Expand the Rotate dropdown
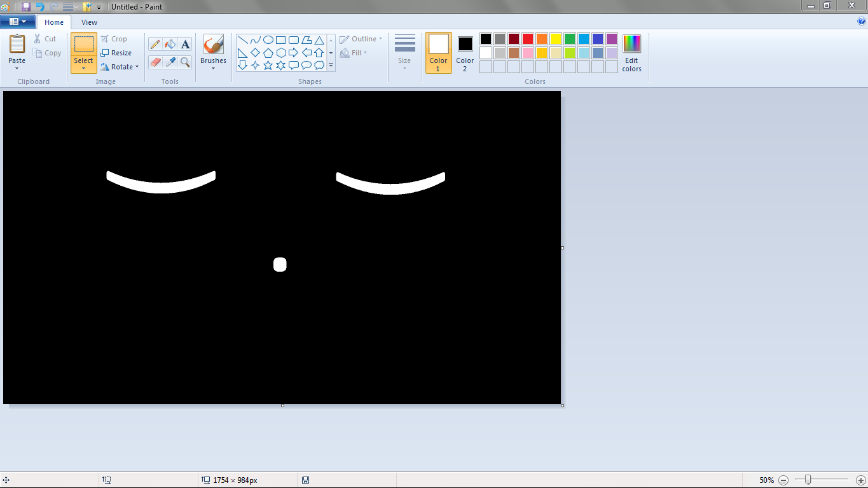868x488 pixels. point(137,67)
